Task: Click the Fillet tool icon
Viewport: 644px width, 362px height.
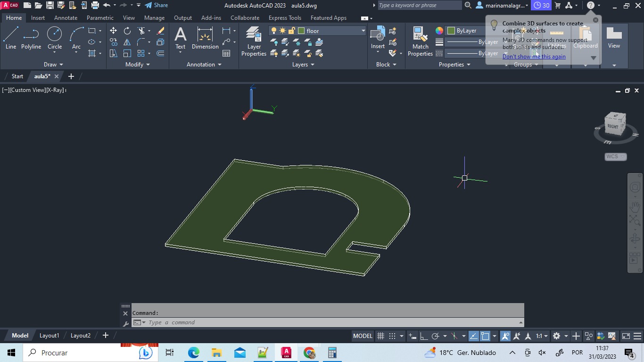Action: pyautogui.click(x=141, y=42)
